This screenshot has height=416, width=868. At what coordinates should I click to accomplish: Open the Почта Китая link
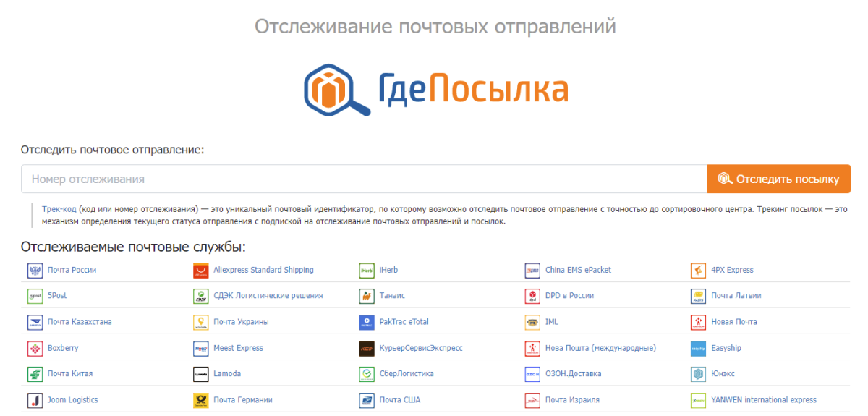pos(70,373)
